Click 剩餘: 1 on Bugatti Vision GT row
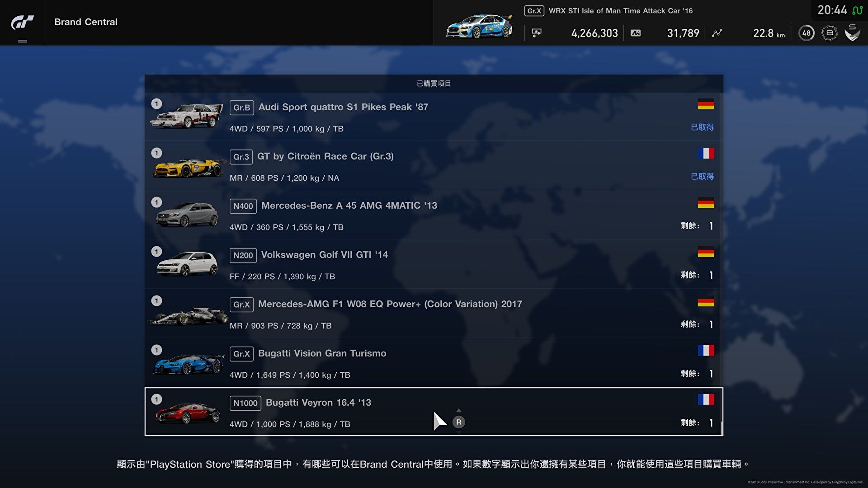The image size is (868, 488). [x=697, y=374]
